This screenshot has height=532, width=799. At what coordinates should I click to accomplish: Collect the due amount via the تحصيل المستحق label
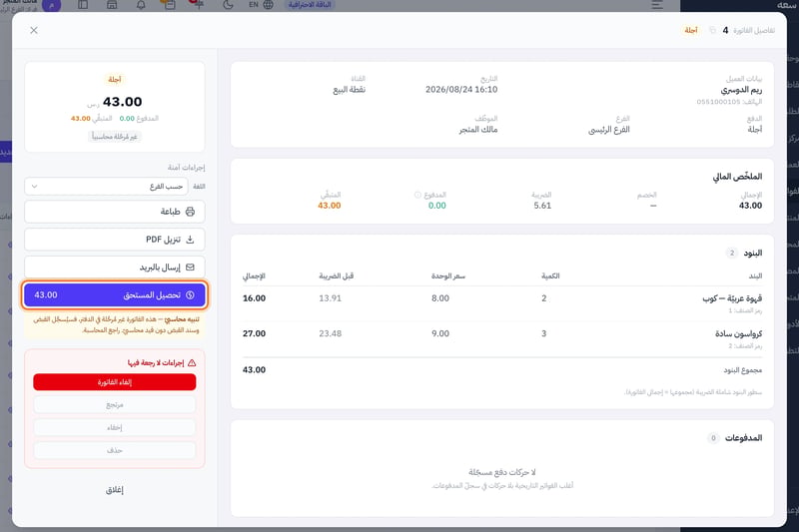click(152, 295)
